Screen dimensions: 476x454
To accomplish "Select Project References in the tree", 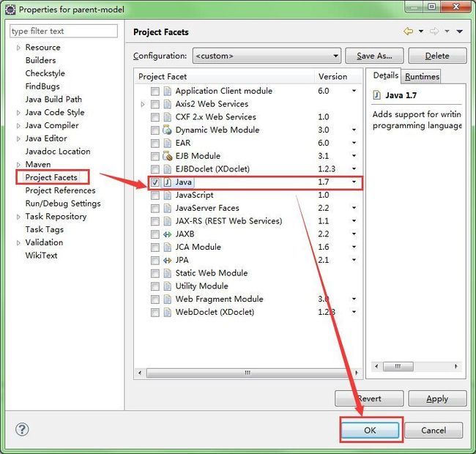I will pyautogui.click(x=60, y=190).
